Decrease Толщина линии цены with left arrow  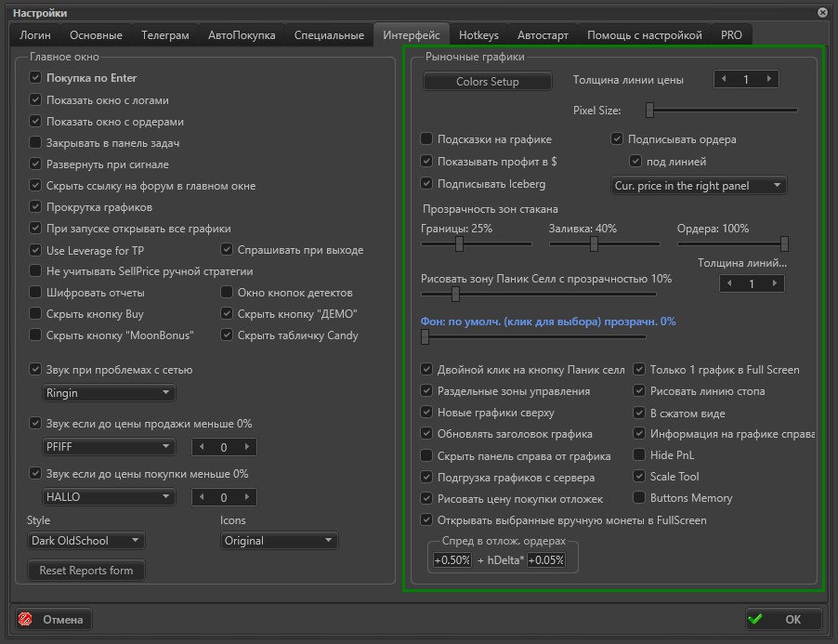724,79
